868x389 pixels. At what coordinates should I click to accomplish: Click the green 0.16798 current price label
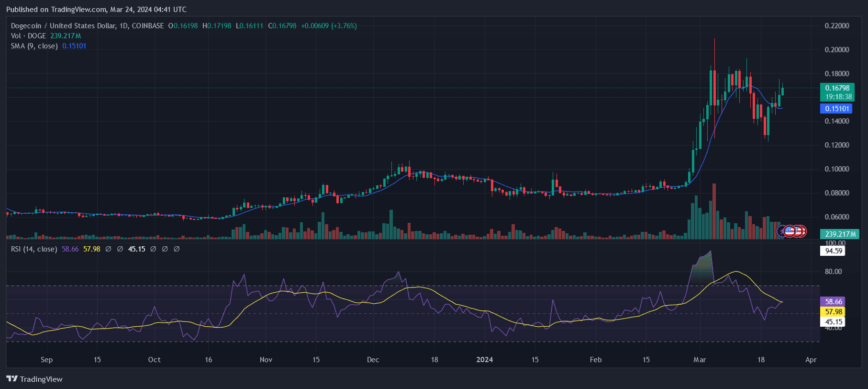click(x=837, y=88)
